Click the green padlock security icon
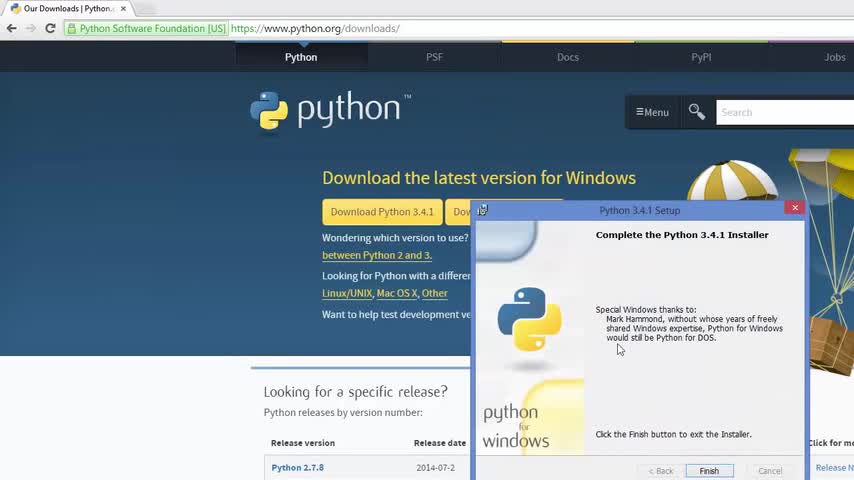The width and height of the screenshot is (854, 480). tap(71, 29)
